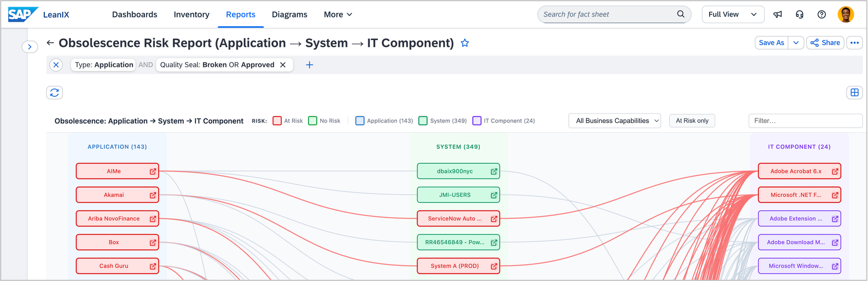This screenshot has height=281, width=868.
Task: Click the Filter... input field
Action: (805, 120)
